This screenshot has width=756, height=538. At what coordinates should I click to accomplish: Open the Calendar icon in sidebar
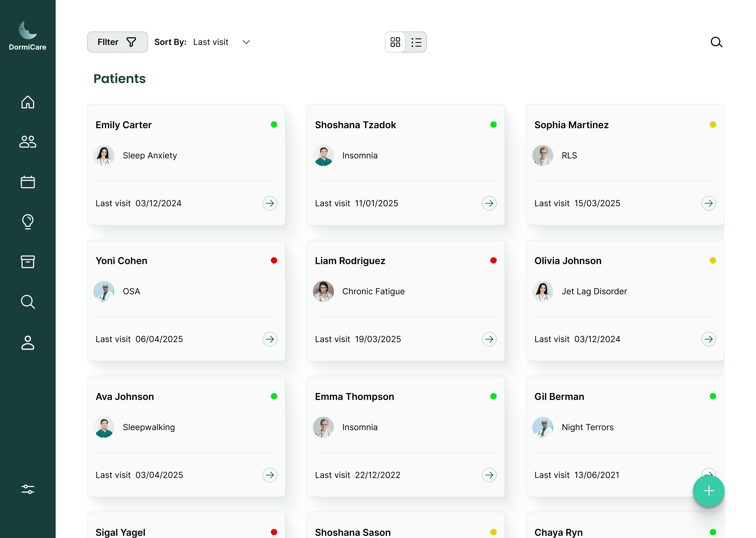(x=28, y=182)
